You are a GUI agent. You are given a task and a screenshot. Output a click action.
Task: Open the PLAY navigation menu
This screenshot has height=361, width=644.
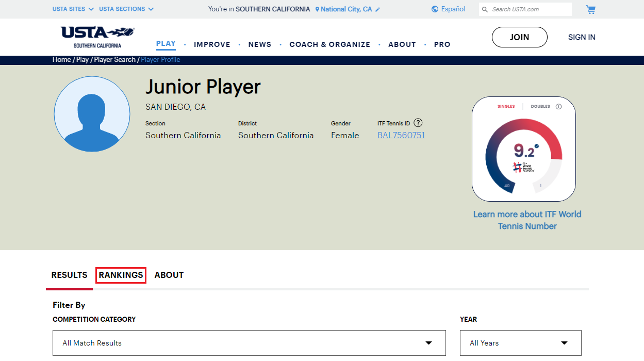(x=166, y=44)
